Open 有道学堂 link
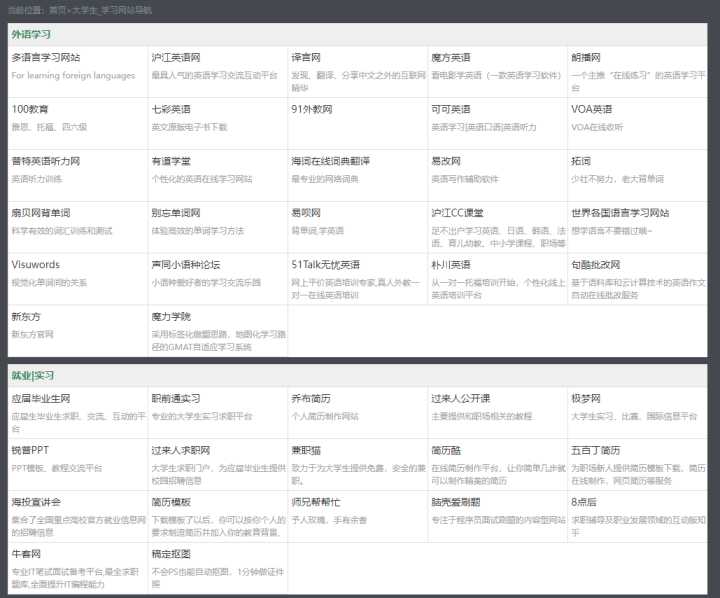720x598 pixels. (x=171, y=161)
